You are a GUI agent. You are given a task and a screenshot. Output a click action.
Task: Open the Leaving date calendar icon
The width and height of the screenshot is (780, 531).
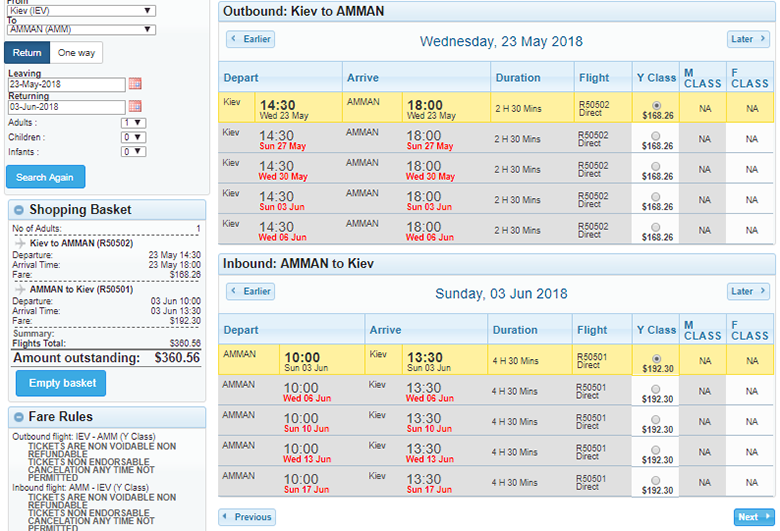135,84
